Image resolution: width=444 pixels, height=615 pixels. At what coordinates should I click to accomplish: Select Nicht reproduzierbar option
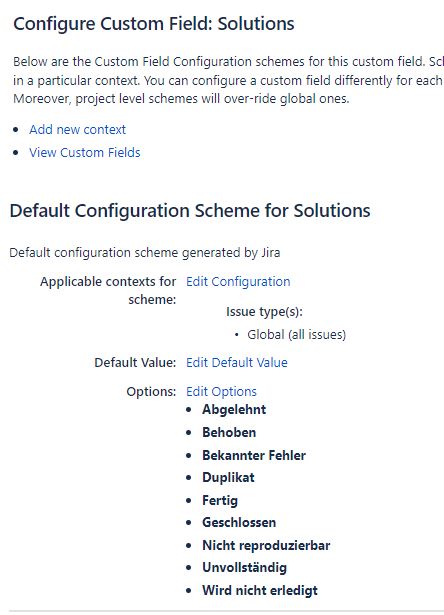(266, 545)
